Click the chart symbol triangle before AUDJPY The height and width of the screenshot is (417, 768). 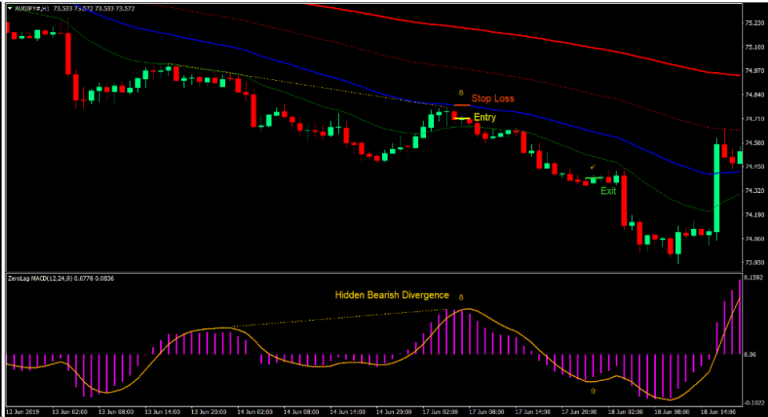pyautogui.click(x=9, y=6)
